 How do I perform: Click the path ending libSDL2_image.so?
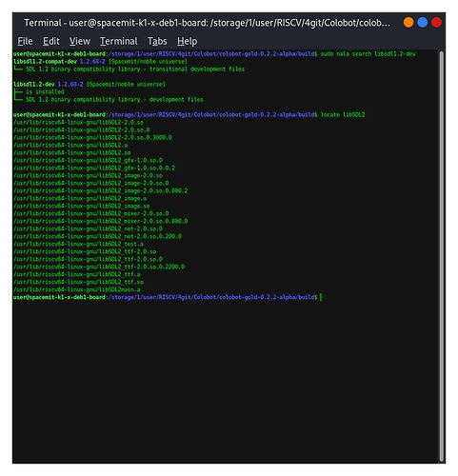[x=82, y=207]
